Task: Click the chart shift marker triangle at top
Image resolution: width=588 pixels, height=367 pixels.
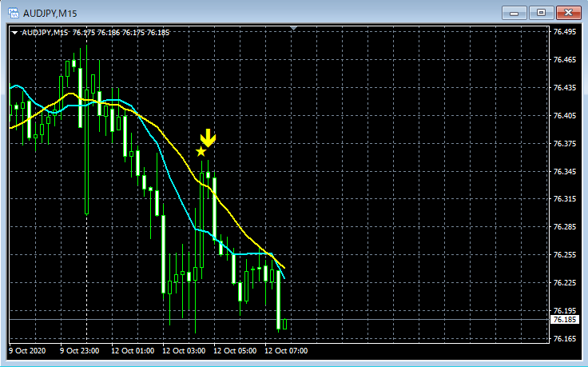Action: pyautogui.click(x=294, y=28)
